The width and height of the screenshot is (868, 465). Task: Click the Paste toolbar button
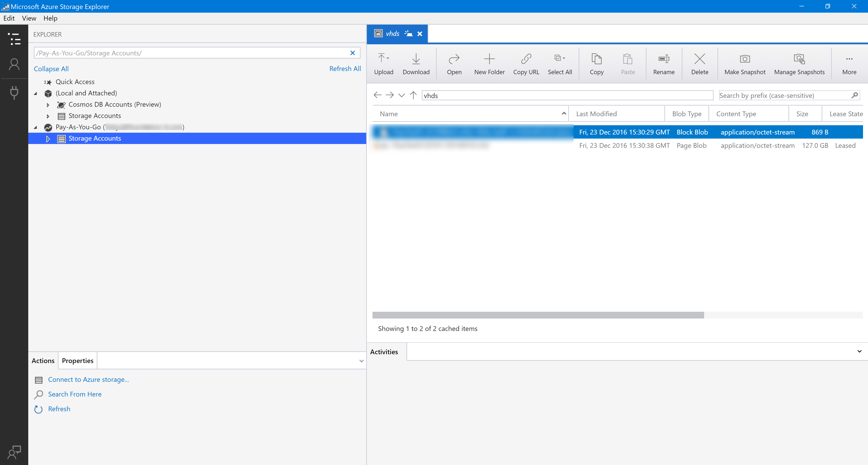point(628,64)
